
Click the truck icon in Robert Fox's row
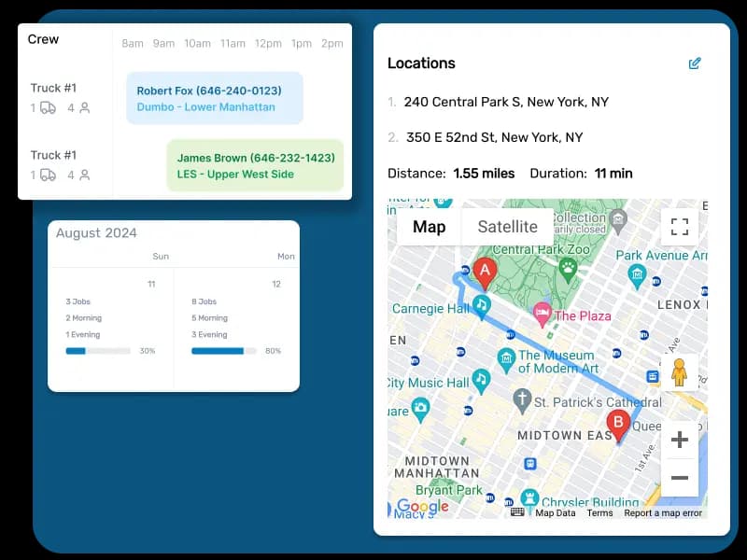pyautogui.click(x=48, y=108)
